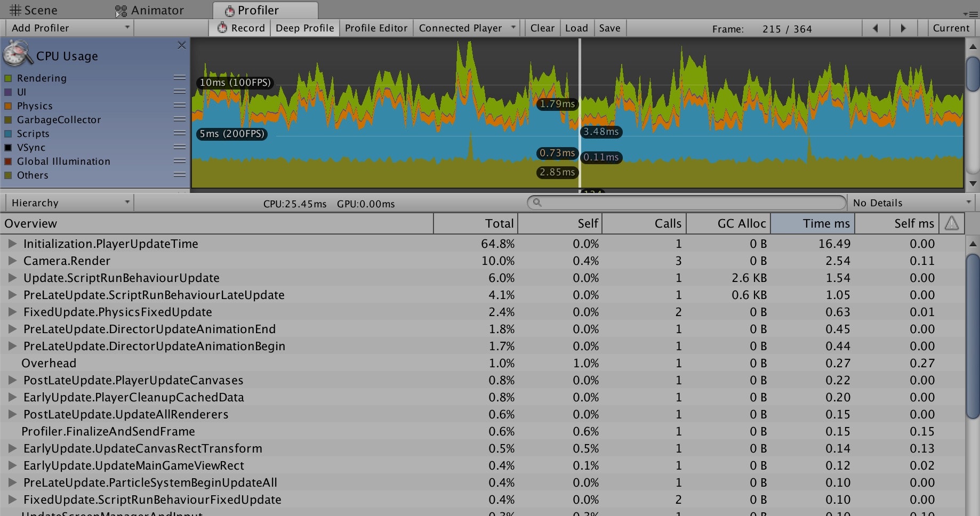
Task: Toggle Profile Editor mode
Action: [376, 28]
